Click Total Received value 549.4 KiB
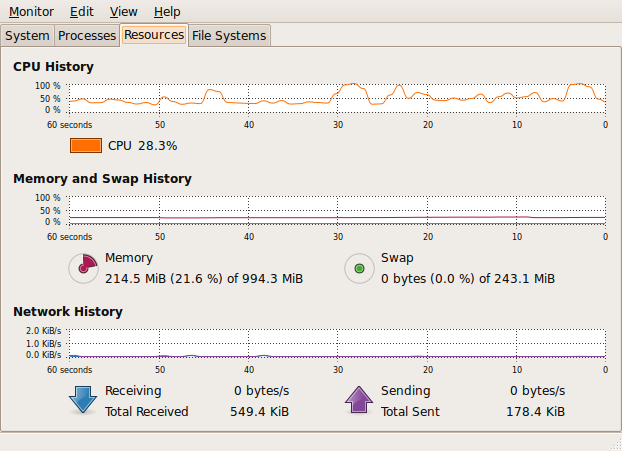The image size is (622, 451). (259, 411)
